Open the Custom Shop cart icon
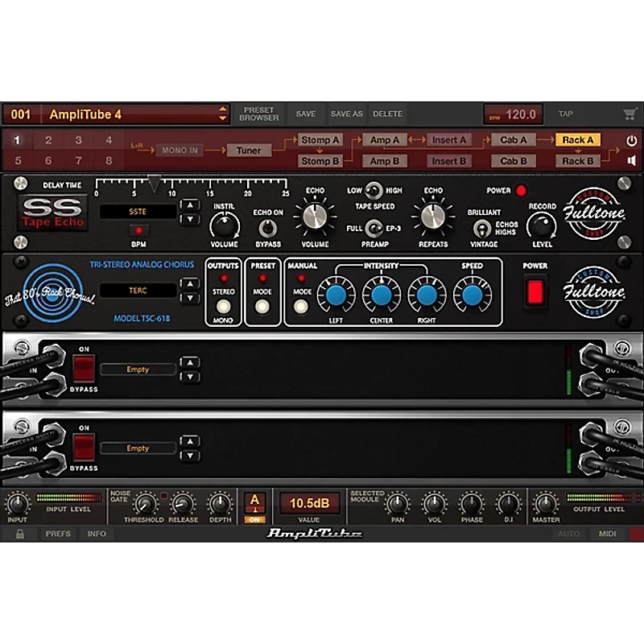The height and width of the screenshot is (644, 644). pos(629,114)
